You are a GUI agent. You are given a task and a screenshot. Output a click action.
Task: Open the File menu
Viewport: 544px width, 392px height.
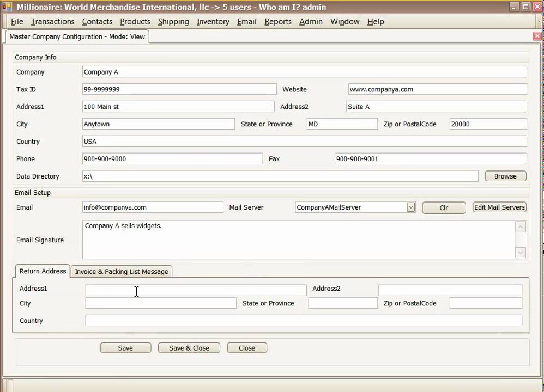tap(17, 21)
